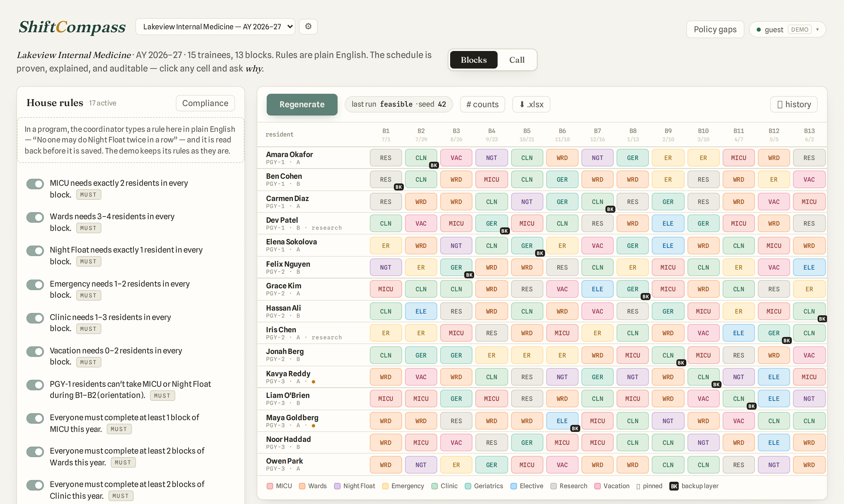Click the plain-English rule entry box
Image resolution: width=844 pixels, height=504 pixels.
click(131, 140)
